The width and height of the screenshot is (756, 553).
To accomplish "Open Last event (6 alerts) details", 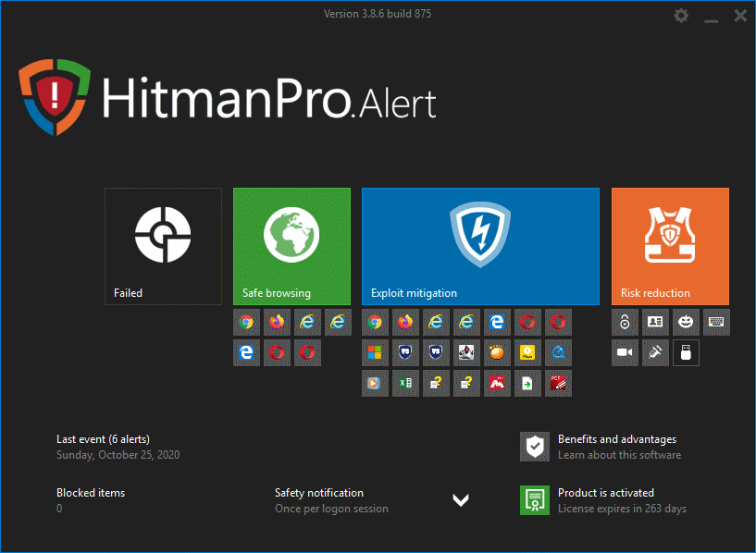I will (104, 439).
